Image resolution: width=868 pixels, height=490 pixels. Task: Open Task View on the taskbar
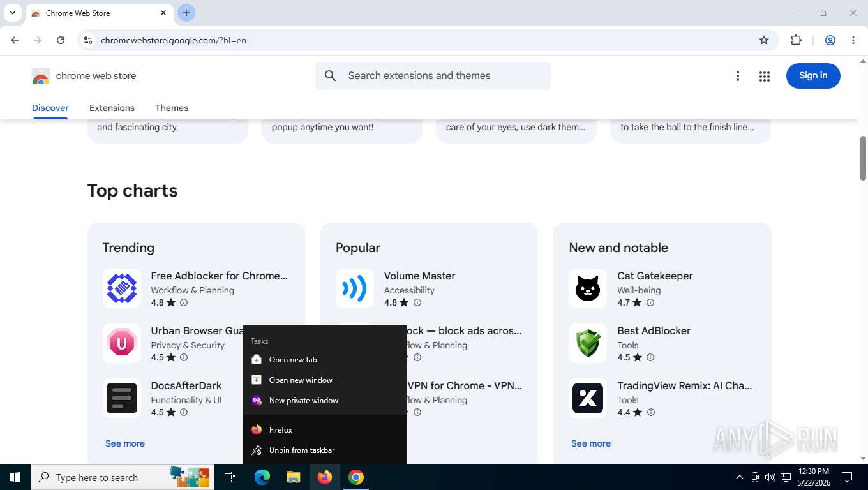tap(230, 477)
